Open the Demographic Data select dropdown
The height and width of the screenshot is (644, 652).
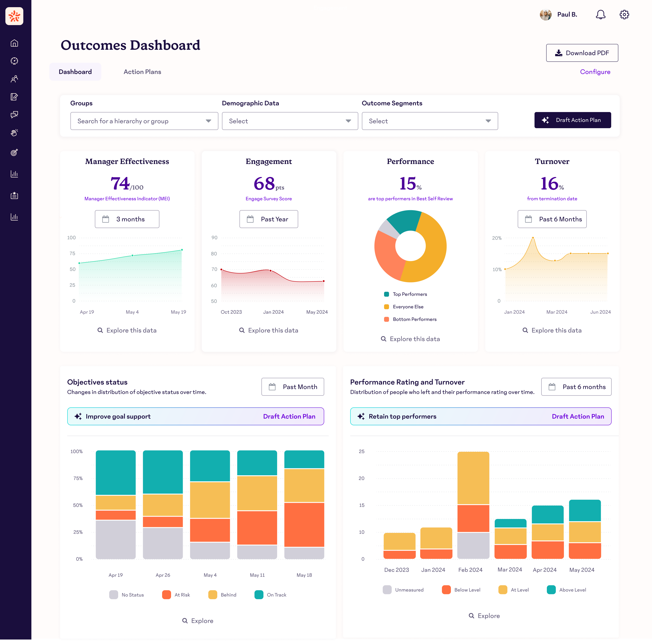click(289, 121)
